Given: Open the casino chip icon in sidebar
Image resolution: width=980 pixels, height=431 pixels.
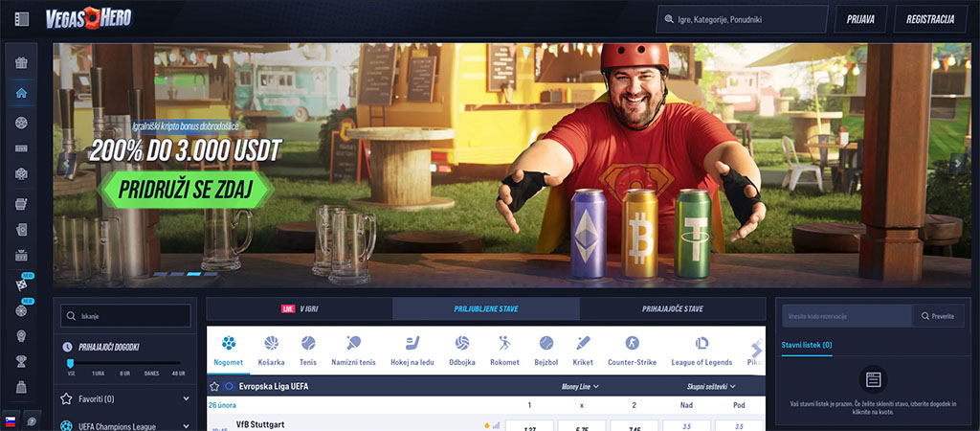Looking at the screenshot, I should pos(21,123).
